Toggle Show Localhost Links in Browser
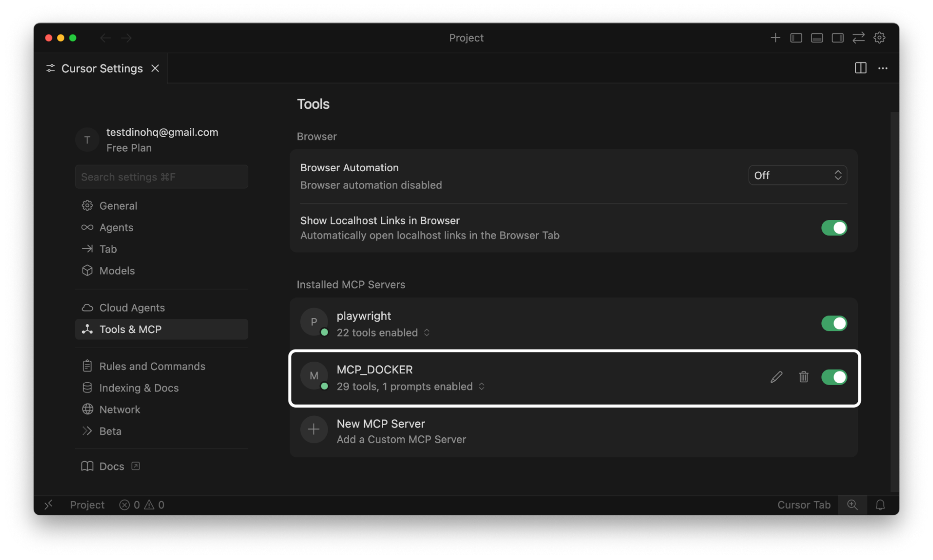The image size is (933, 560). pyautogui.click(x=835, y=228)
